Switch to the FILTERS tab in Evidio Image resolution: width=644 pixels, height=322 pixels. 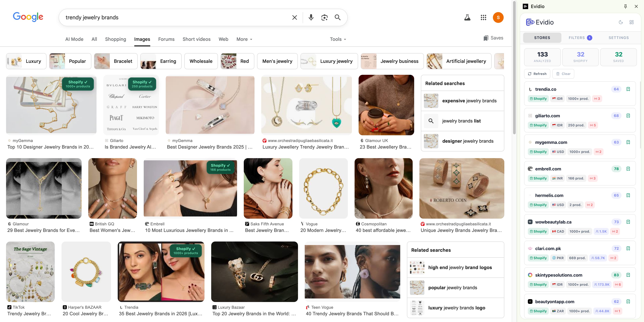(580, 37)
